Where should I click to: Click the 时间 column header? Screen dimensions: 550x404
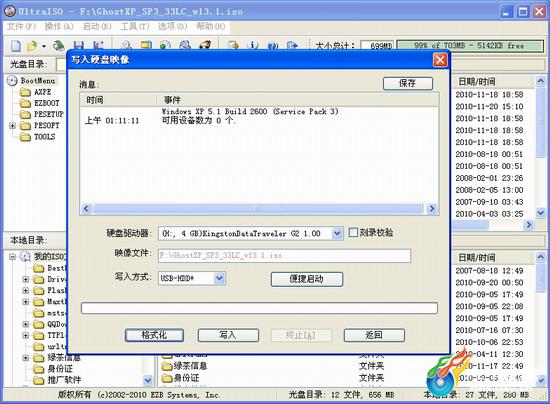[x=118, y=100]
